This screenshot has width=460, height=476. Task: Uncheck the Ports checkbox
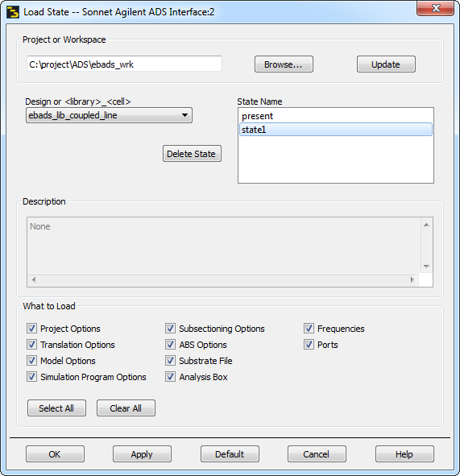pos(309,345)
